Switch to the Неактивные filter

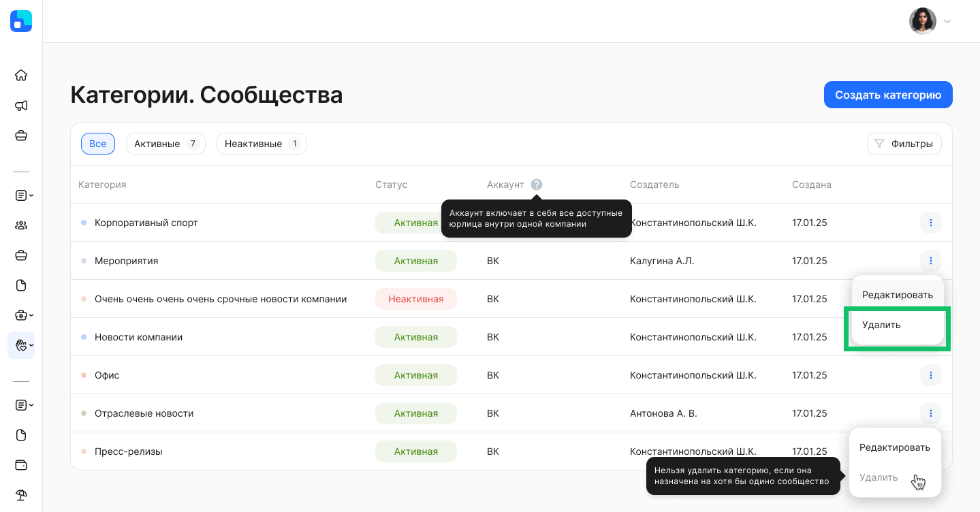tap(262, 143)
